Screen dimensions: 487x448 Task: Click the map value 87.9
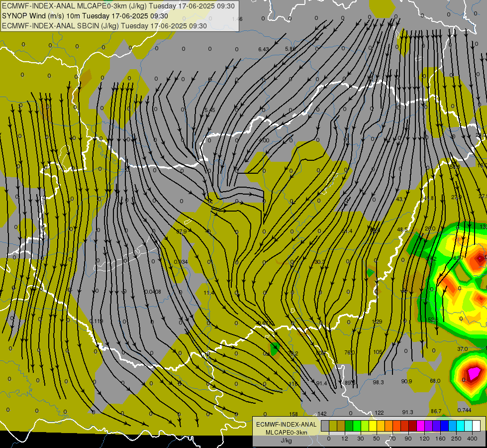pos(182,231)
